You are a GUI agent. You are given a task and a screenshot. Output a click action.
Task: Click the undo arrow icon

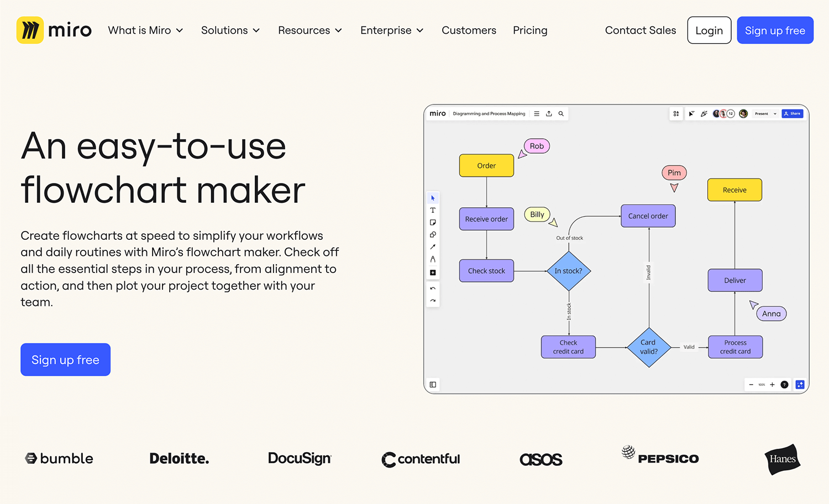pyautogui.click(x=433, y=288)
